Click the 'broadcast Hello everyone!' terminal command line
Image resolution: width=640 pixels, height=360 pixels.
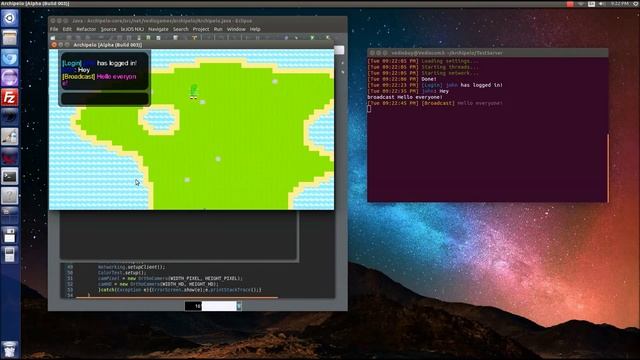[405, 97]
